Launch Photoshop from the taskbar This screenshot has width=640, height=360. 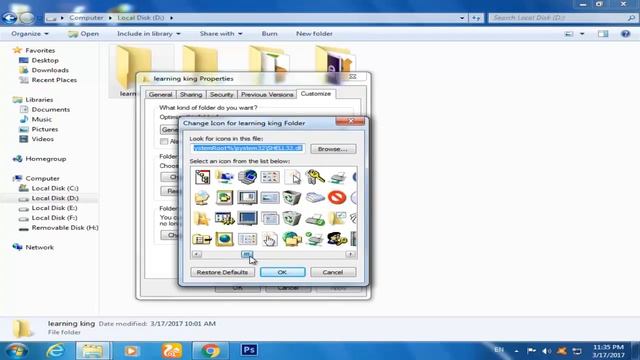[249, 350]
